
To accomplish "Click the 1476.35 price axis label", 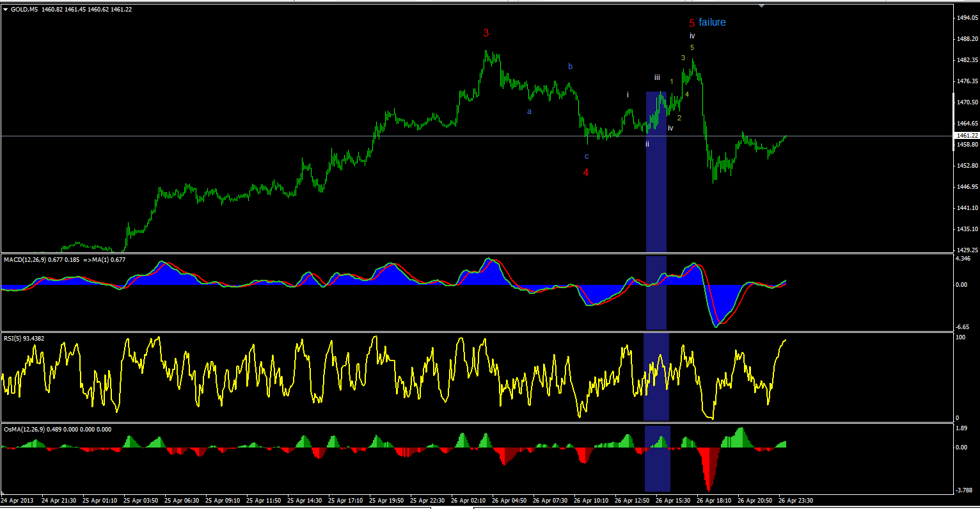I will pyautogui.click(x=966, y=81).
